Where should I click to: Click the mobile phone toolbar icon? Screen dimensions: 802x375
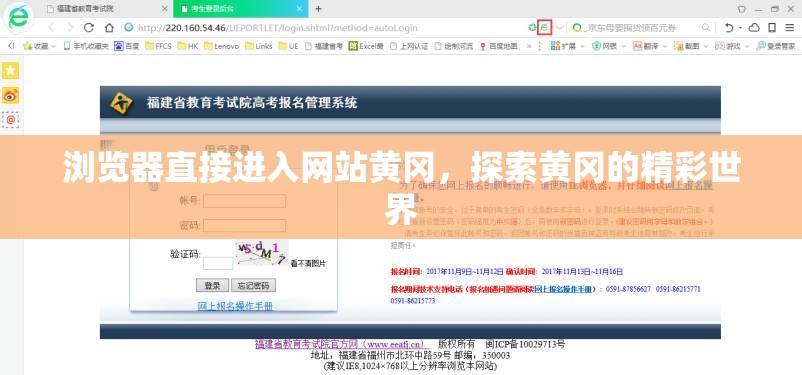click(772, 28)
